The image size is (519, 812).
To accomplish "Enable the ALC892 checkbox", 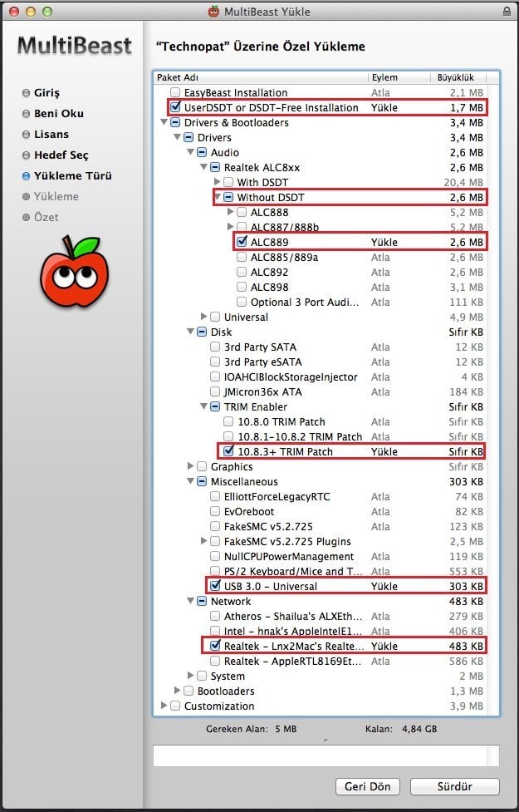I will (x=242, y=272).
